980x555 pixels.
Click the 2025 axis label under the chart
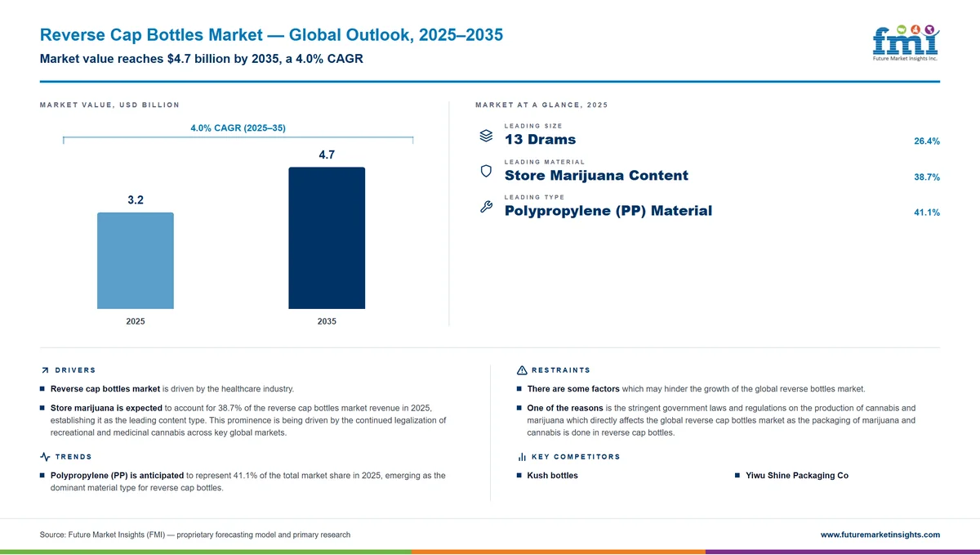coord(136,321)
